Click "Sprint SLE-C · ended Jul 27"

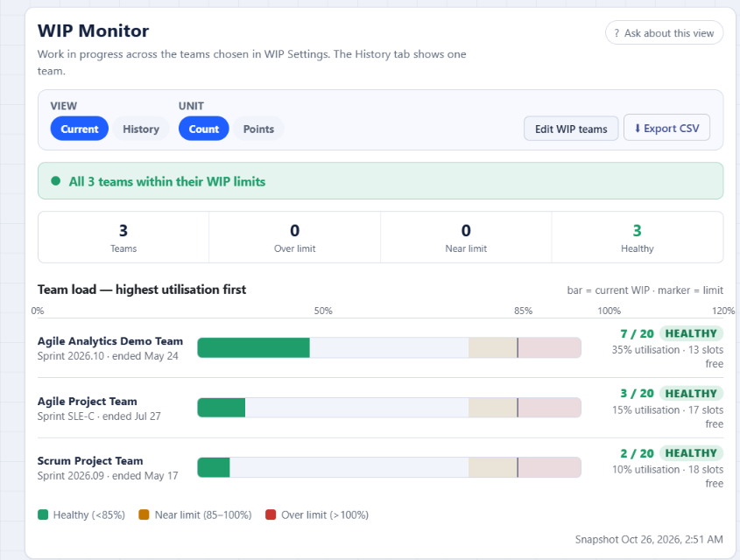[x=99, y=416]
